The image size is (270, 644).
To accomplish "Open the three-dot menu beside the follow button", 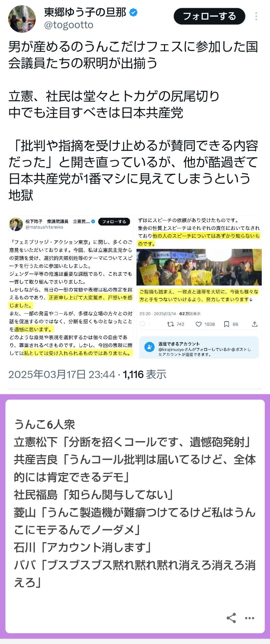I will tap(256, 16).
